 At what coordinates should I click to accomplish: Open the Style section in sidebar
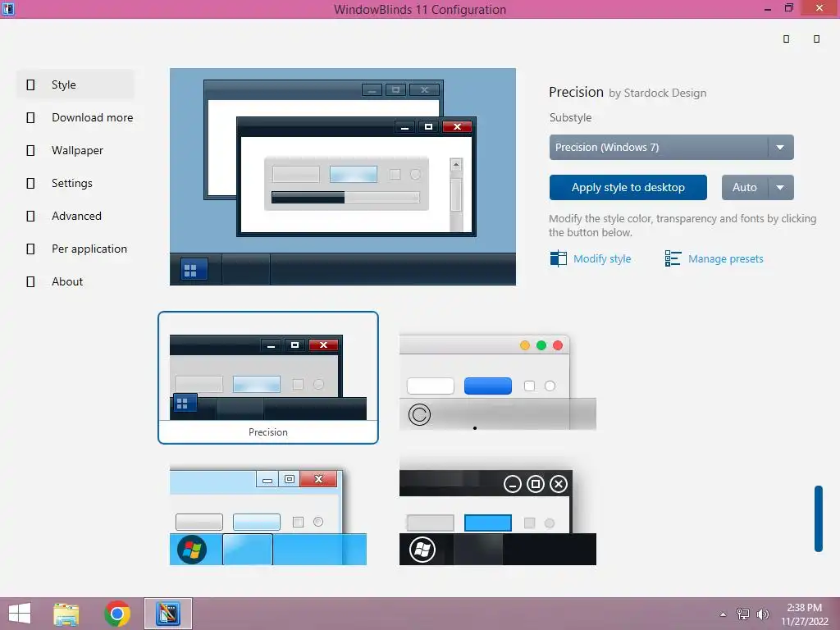tap(75, 84)
